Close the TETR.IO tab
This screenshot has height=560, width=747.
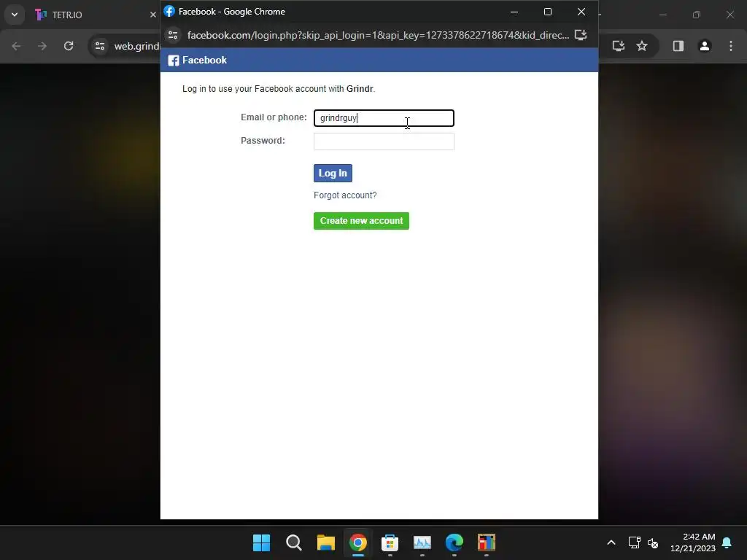coord(153,15)
